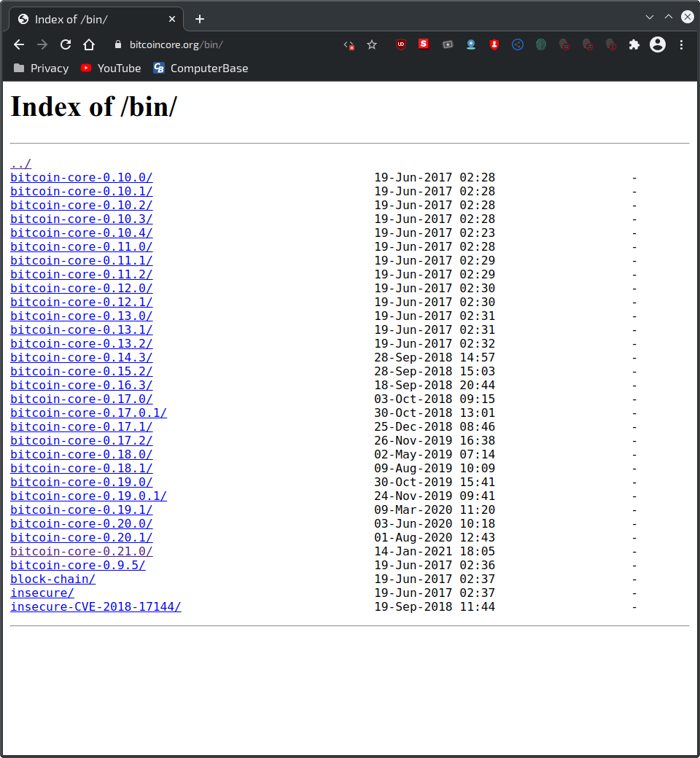Open the blue share circle extension
Screen dimensions: 700x758
518,44
